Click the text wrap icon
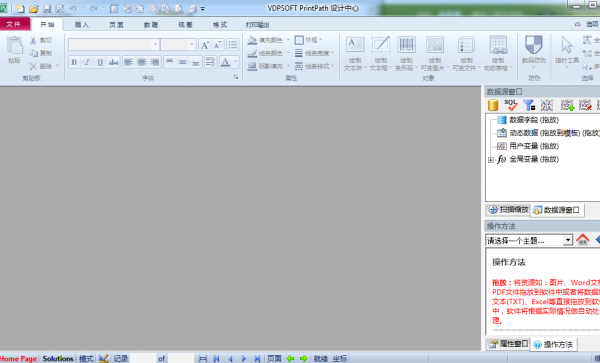The image size is (600, 363). 210,62
